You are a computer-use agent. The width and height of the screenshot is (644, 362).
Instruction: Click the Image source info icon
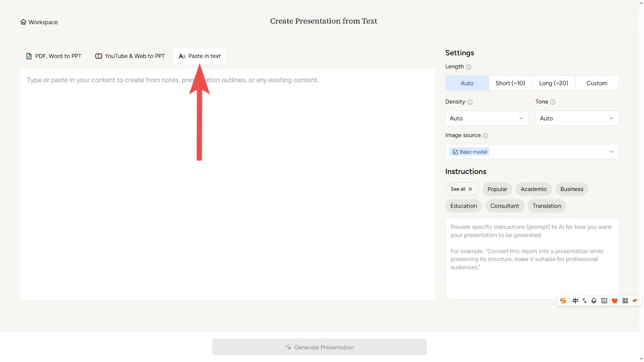pos(485,136)
